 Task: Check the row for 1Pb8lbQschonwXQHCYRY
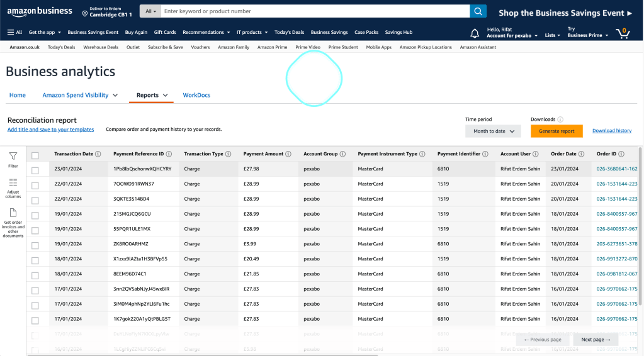tap(35, 170)
